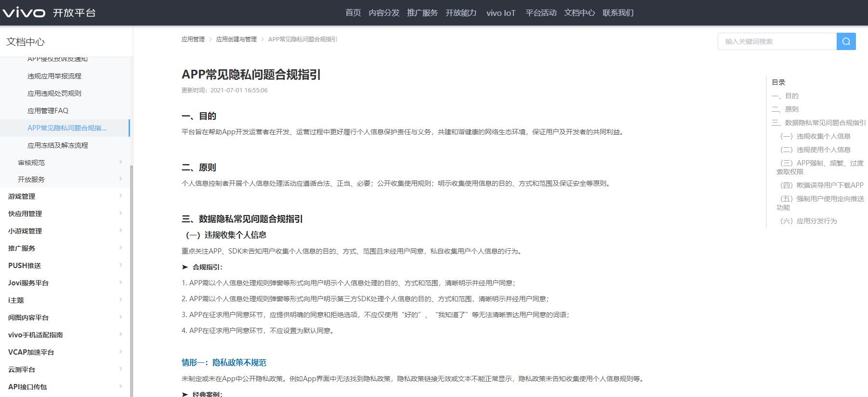The width and height of the screenshot is (868, 397).
Task: Jump to (三)APP强制、频繁、过度索取权限 in contents
Action: point(820,167)
